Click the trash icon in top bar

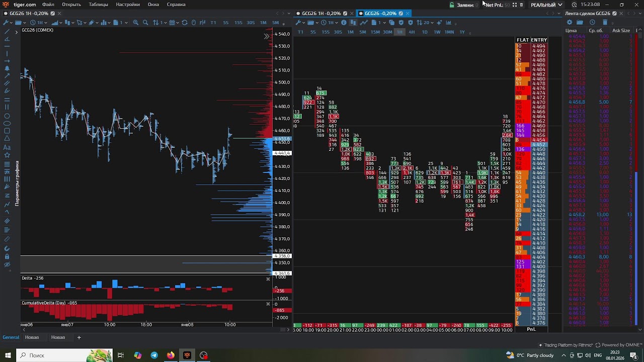point(522,5)
